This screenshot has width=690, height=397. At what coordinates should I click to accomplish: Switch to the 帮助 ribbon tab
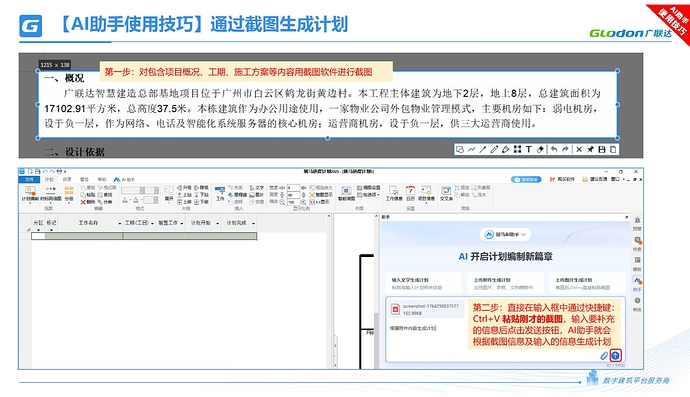(102, 180)
